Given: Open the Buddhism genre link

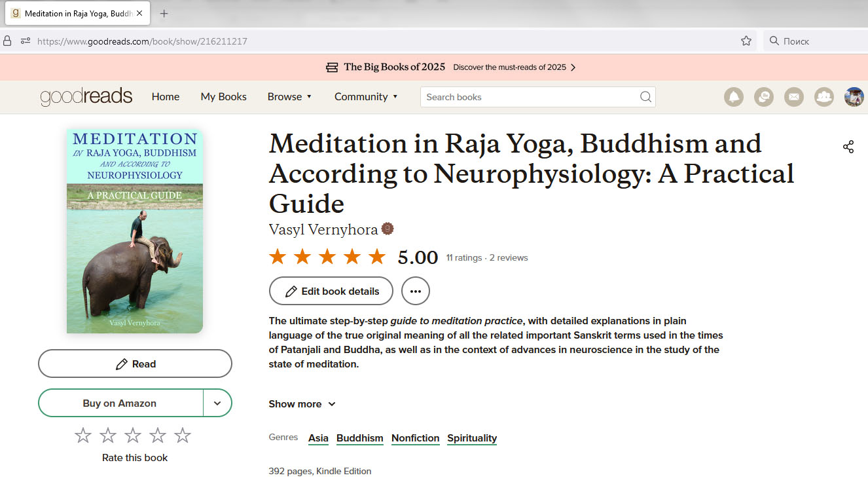Looking at the screenshot, I should [360, 438].
